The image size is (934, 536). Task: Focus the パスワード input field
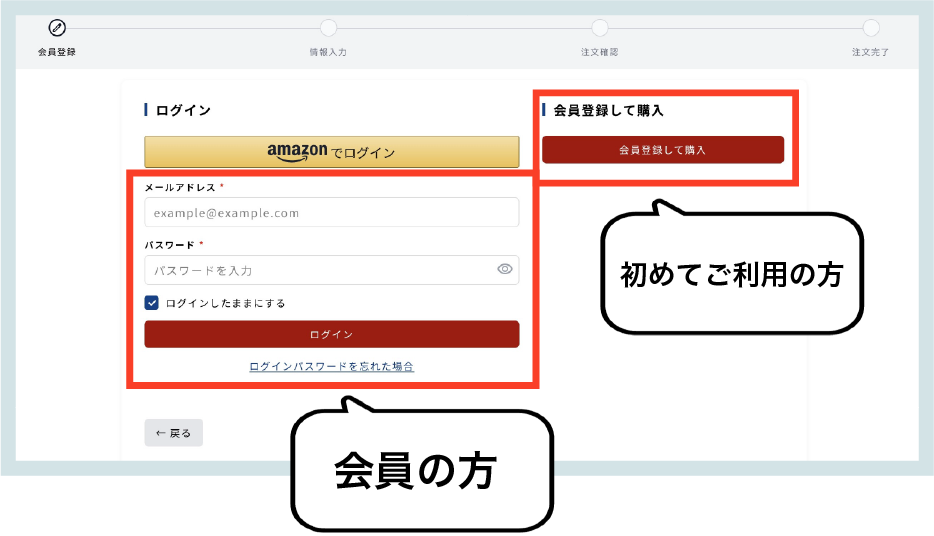coord(332,270)
